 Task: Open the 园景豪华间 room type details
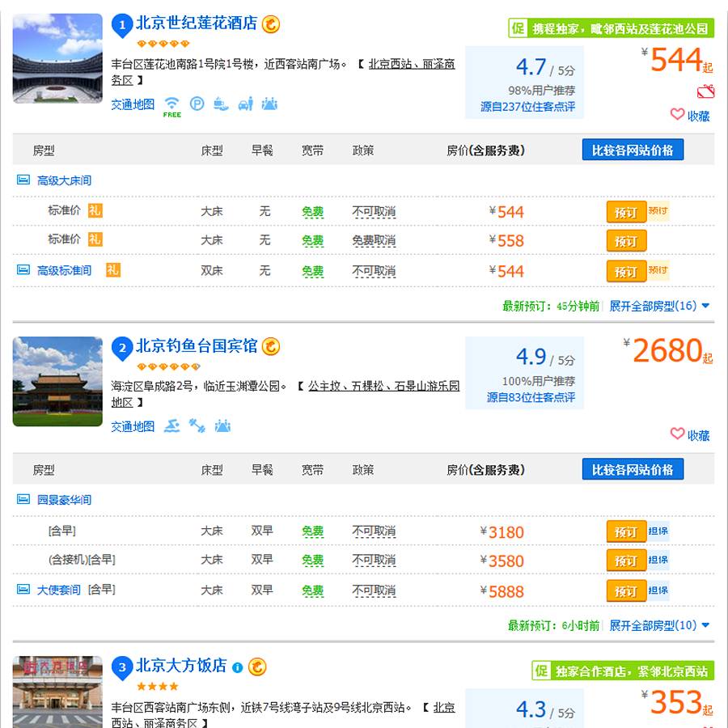click(64, 500)
